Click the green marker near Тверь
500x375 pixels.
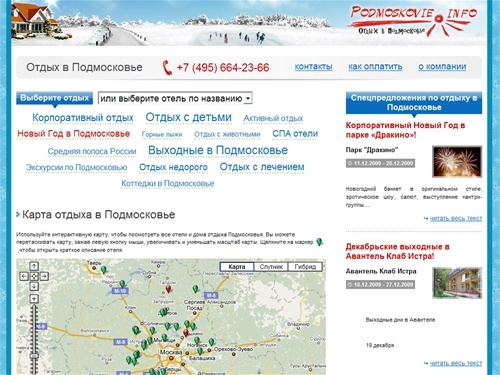(x=104, y=269)
